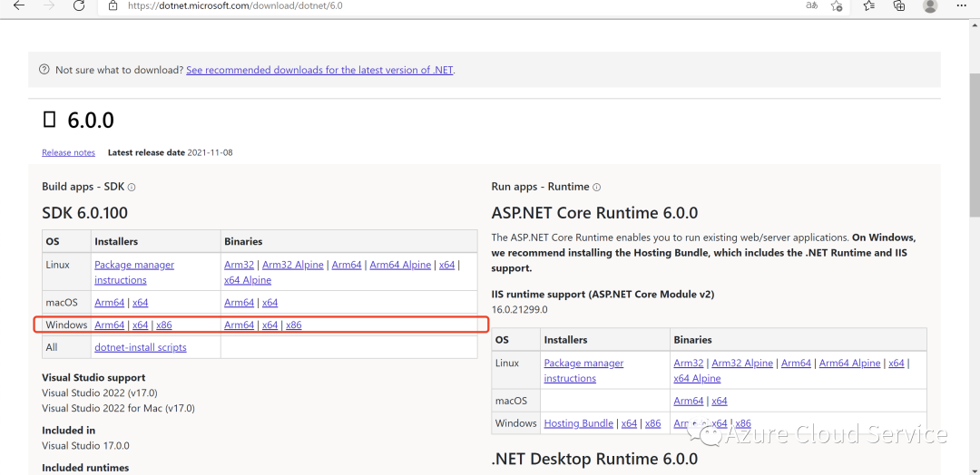Download ASP.NET Runtime Linux Arm32 binary

point(689,363)
